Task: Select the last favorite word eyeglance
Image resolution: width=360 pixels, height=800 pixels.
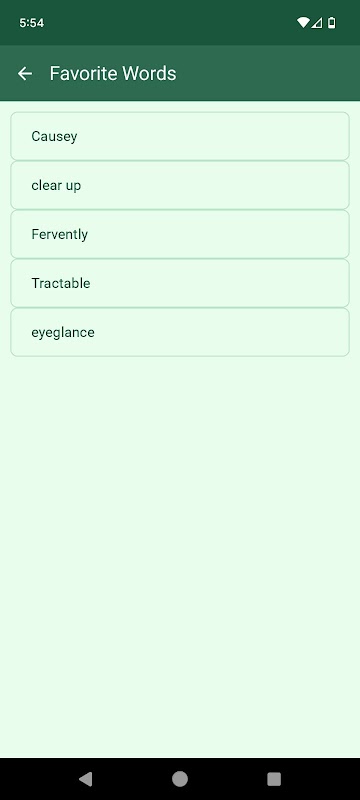Action: tap(180, 332)
